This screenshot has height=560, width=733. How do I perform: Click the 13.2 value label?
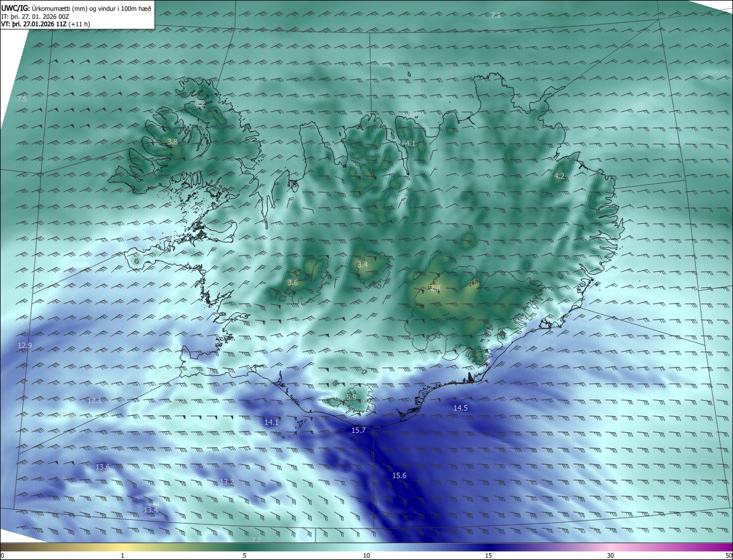pyautogui.click(x=227, y=482)
